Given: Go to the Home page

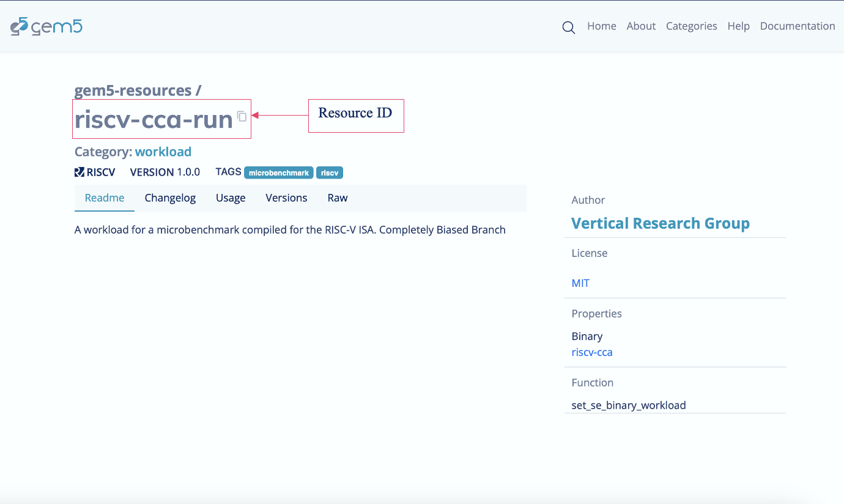Looking at the screenshot, I should [x=601, y=26].
